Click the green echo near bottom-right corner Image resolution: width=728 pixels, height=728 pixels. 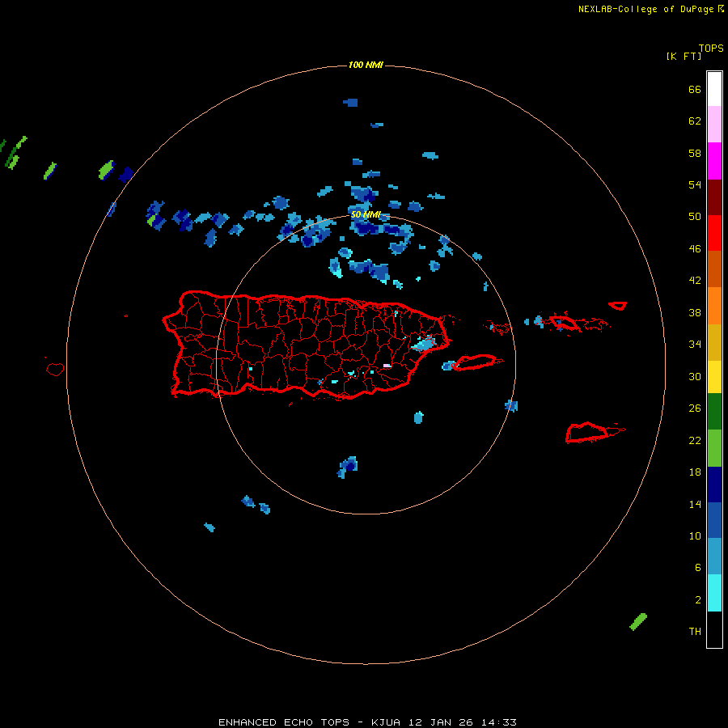(638, 622)
